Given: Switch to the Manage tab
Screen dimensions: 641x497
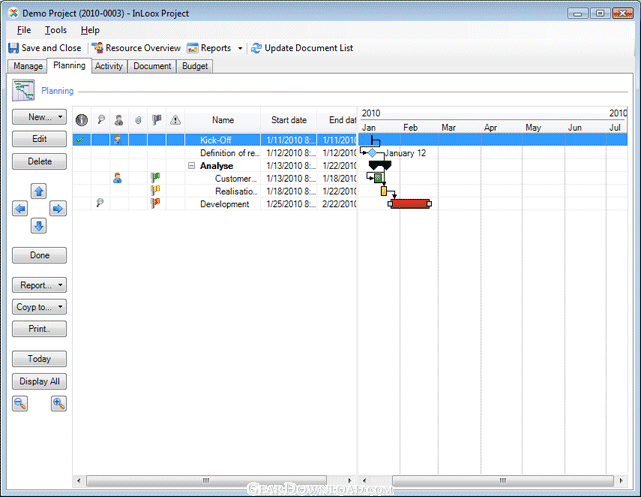Looking at the screenshot, I should point(28,66).
